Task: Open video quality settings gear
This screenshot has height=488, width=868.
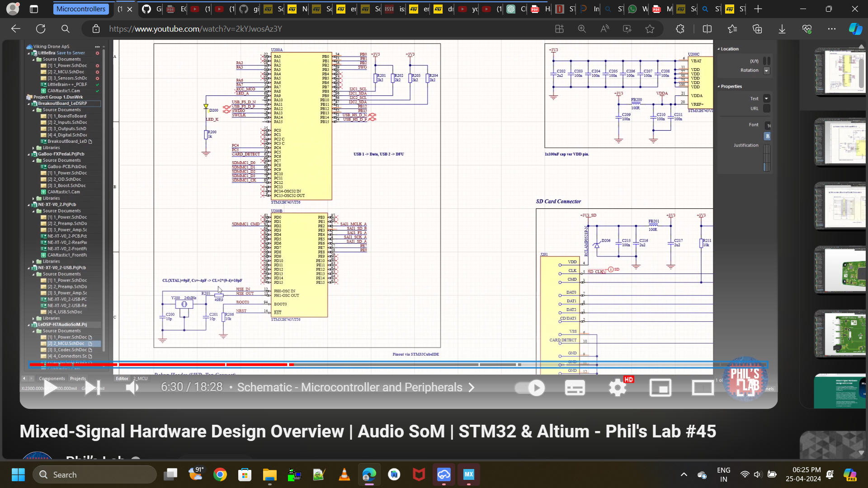Action: [x=618, y=388]
